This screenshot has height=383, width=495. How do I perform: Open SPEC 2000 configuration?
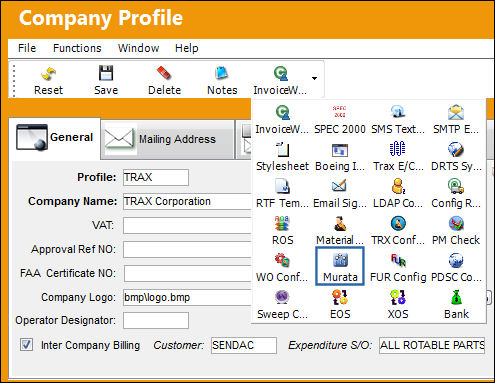coord(340,119)
